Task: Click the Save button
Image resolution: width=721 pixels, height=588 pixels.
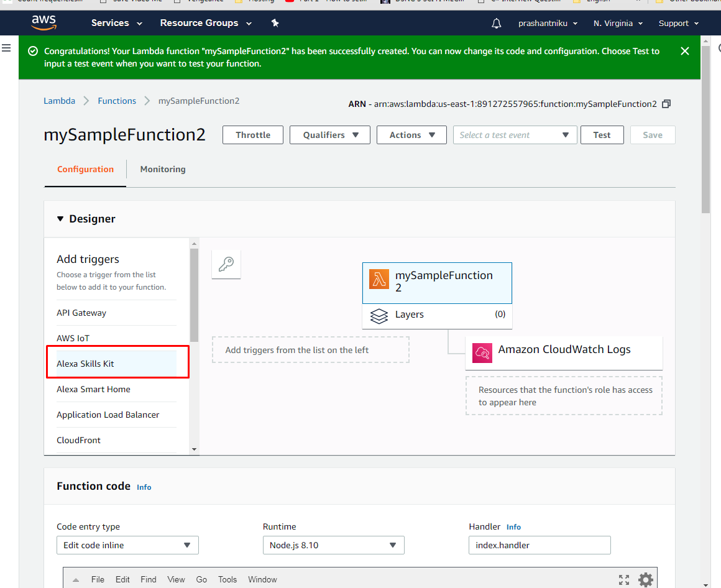Action: point(653,135)
